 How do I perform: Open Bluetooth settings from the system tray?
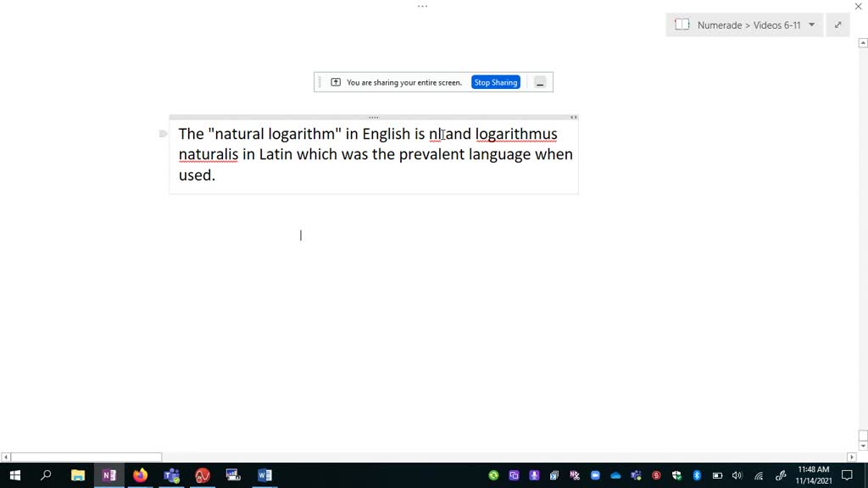[697, 475]
